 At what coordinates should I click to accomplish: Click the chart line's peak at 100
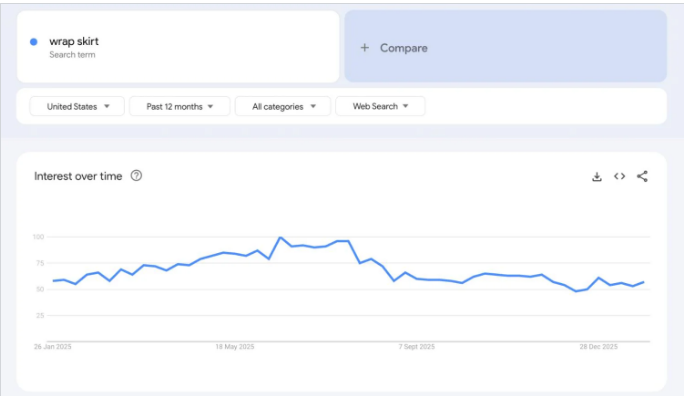click(x=280, y=237)
